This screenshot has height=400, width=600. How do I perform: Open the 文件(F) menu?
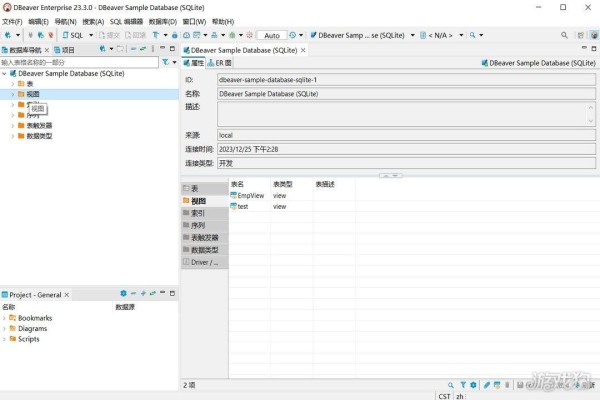click(x=12, y=22)
